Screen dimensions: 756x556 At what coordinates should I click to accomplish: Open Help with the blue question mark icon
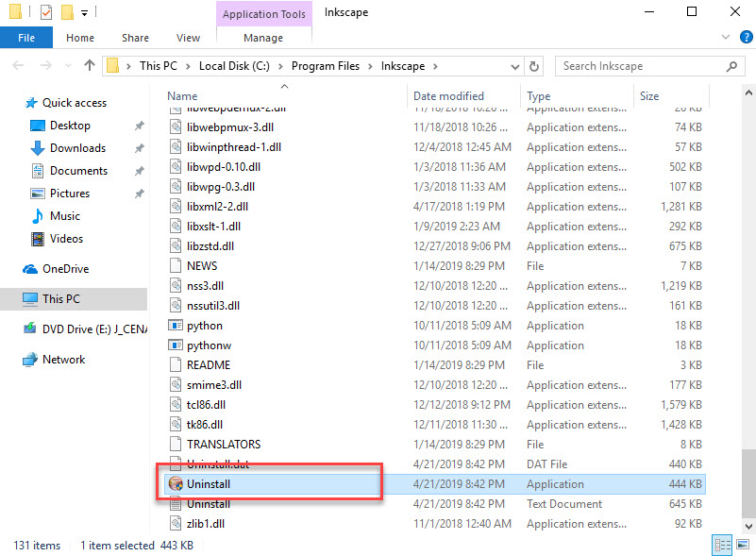pos(746,37)
